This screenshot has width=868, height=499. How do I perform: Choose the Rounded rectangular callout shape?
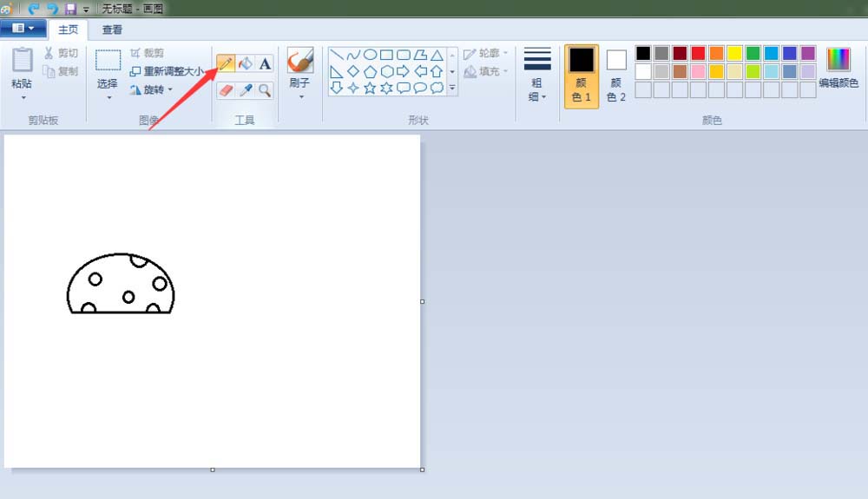pyautogui.click(x=404, y=88)
